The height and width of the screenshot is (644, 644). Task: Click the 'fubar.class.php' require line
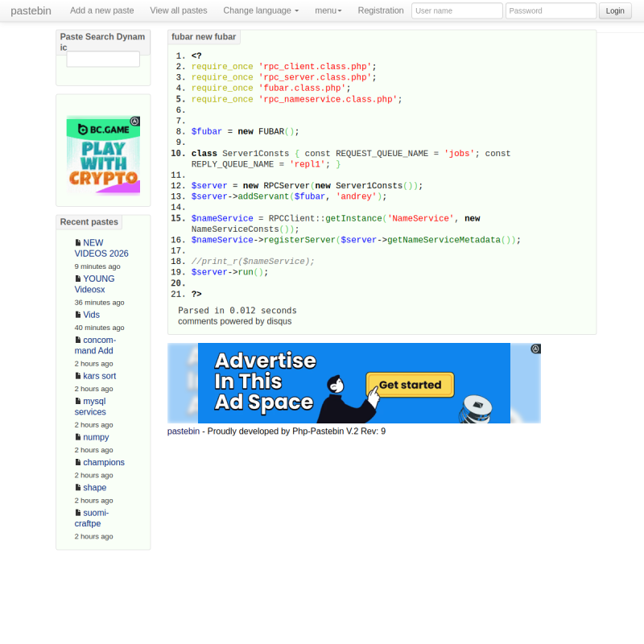pos(270,88)
